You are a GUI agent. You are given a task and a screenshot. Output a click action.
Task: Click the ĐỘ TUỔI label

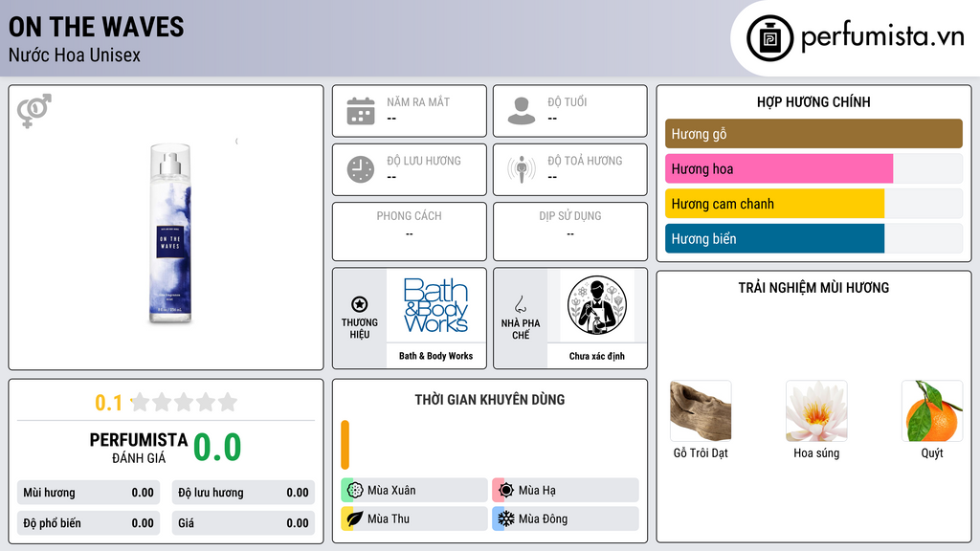[568, 101]
